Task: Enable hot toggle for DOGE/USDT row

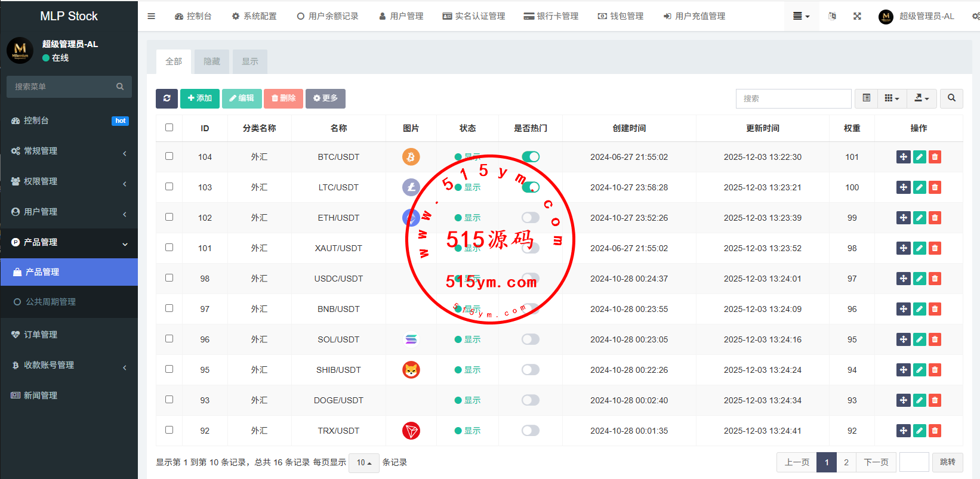Action: coord(530,400)
